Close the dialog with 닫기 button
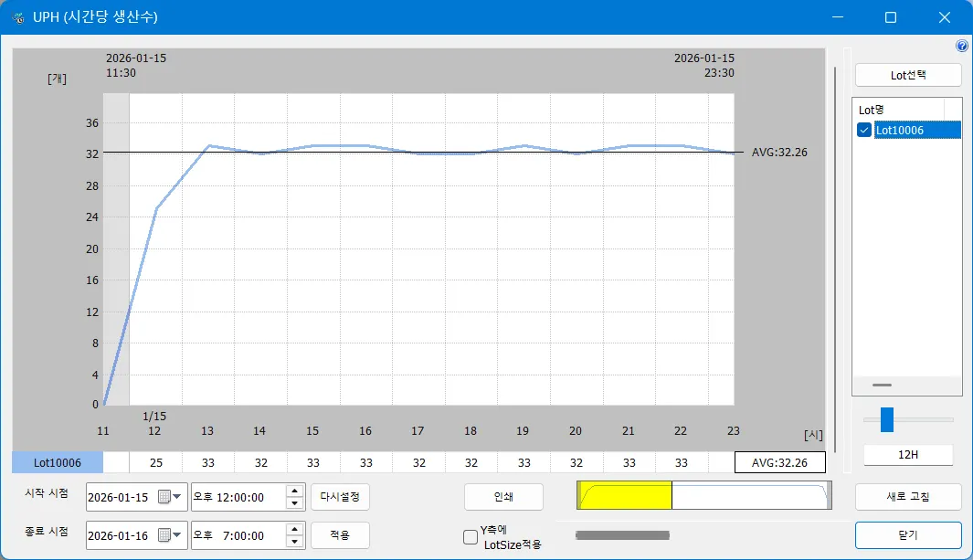This screenshot has width=973, height=560. click(907, 534)
